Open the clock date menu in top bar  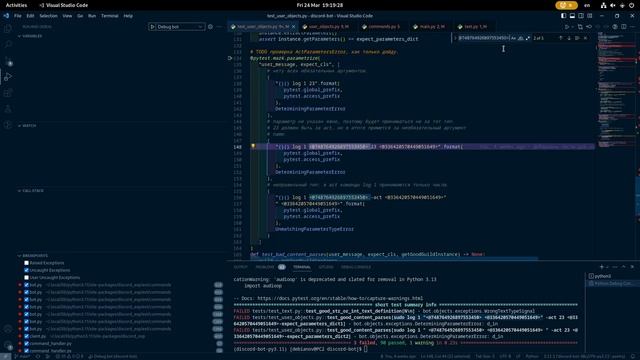[x=320, y=5]
